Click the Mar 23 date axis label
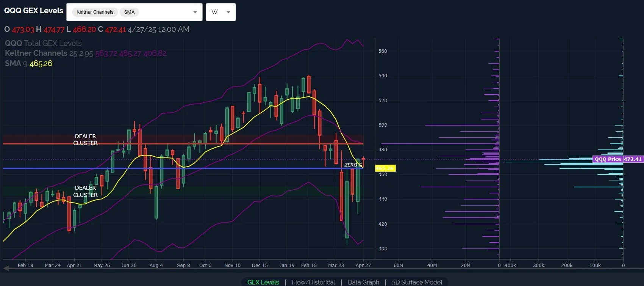The height and width of the screenshot is (286, 644). [336, 265]
